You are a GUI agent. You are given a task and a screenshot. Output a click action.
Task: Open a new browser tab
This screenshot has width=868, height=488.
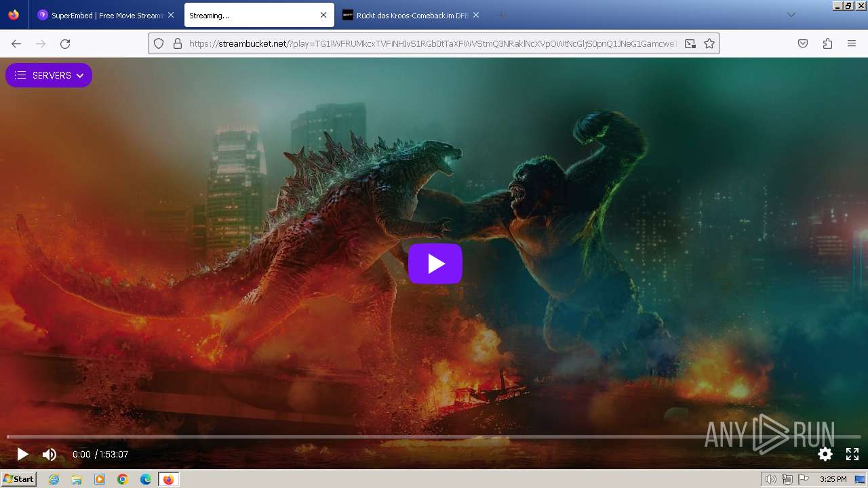502,15
